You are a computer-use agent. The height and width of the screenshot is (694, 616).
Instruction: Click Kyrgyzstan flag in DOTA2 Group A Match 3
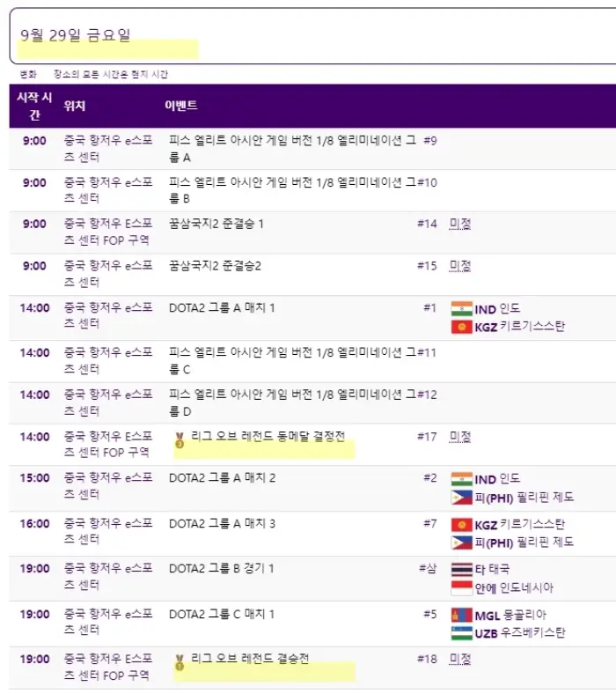coord(461,525)
